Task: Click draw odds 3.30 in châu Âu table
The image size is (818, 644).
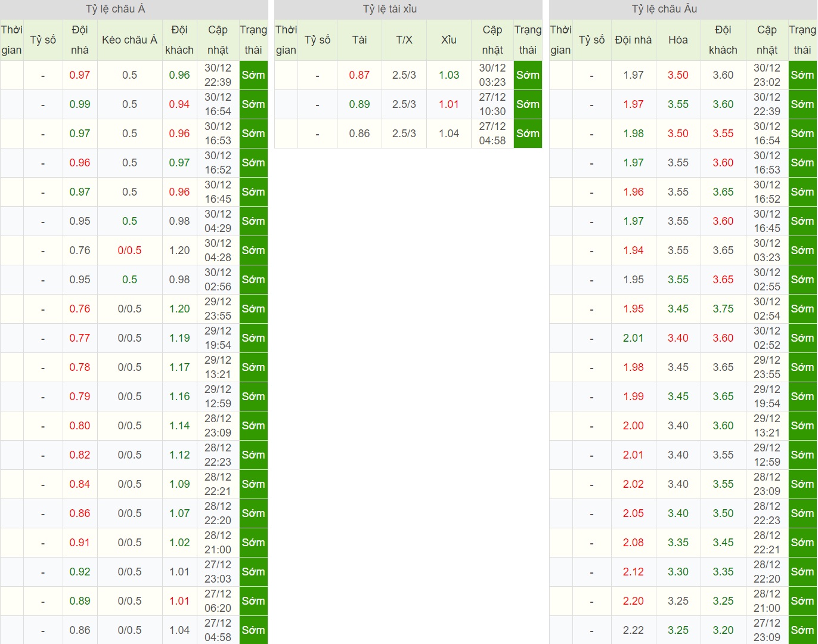Action: (x=678, y=572)
